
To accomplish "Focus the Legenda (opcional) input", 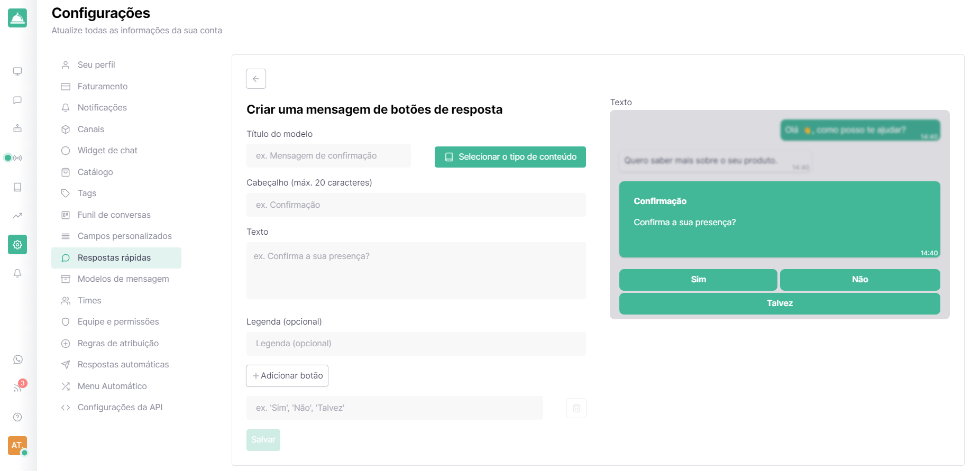I will pyautogui.click(x=416, y=344).
